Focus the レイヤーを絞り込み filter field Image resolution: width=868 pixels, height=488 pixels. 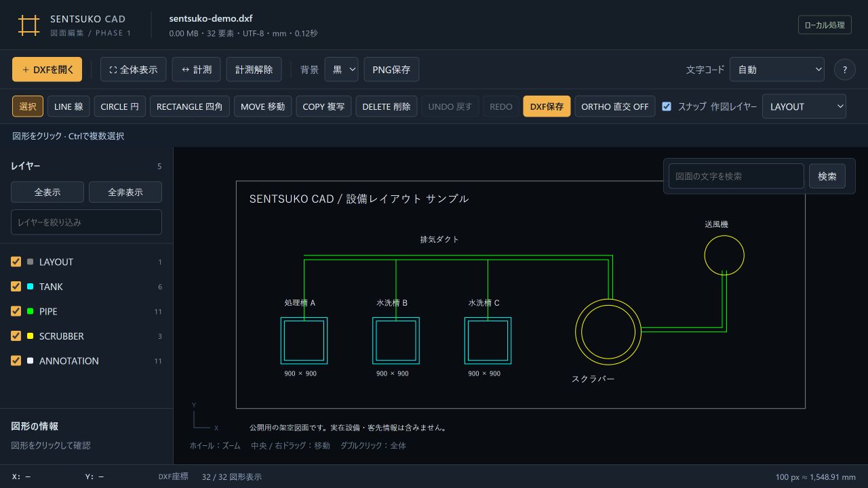click(x=86, y=222)
